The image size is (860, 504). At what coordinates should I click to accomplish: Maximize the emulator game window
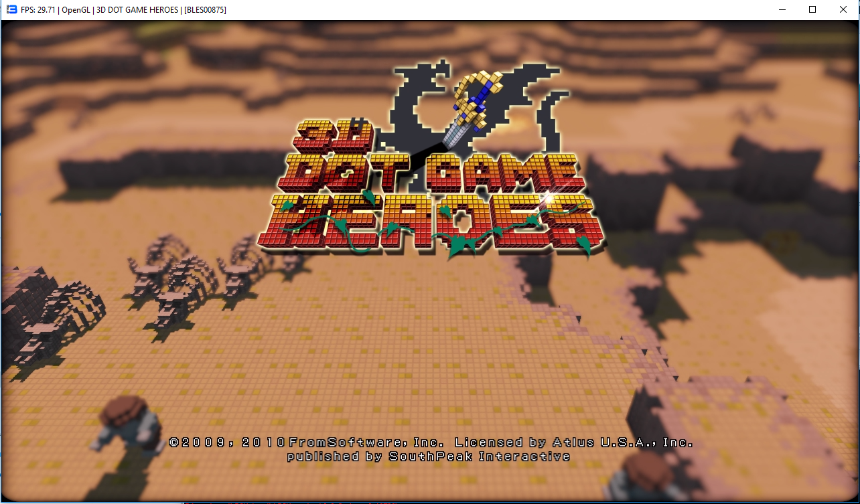pyautogui.click(x=812, y=10)
